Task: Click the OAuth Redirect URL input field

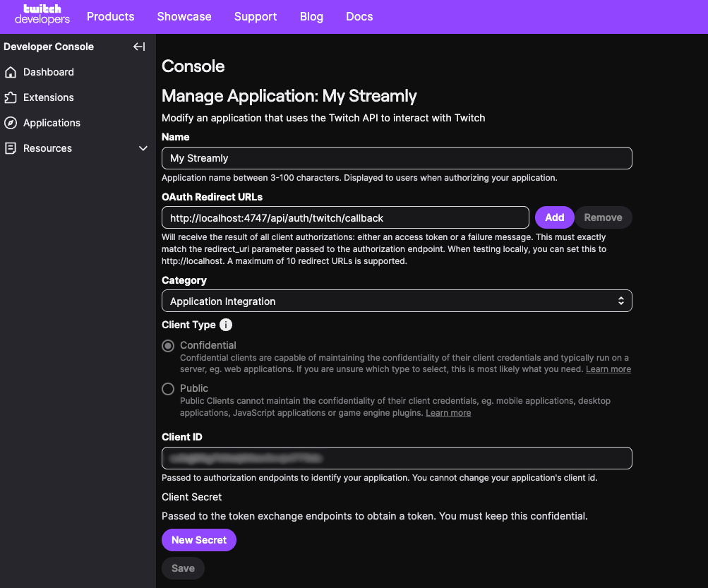Action: (x=345, y=217)
